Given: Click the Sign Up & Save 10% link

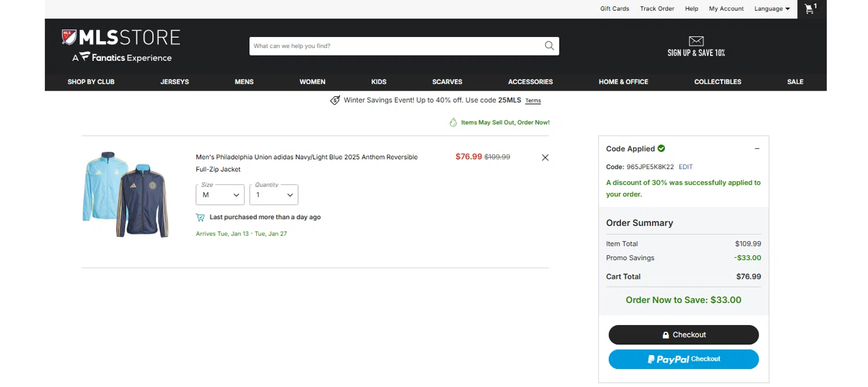Looking at the screenshot, I should pyautogui.click(x=696, y=53).
